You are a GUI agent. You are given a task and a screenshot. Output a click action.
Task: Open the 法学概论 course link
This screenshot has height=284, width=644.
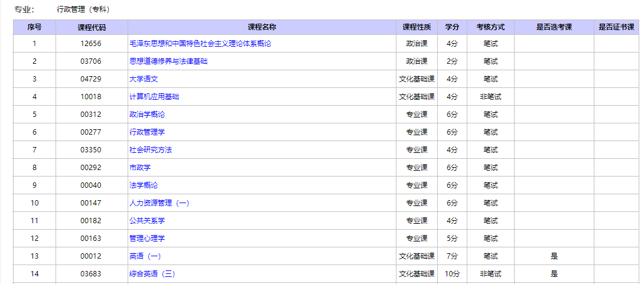pos(144,185)
